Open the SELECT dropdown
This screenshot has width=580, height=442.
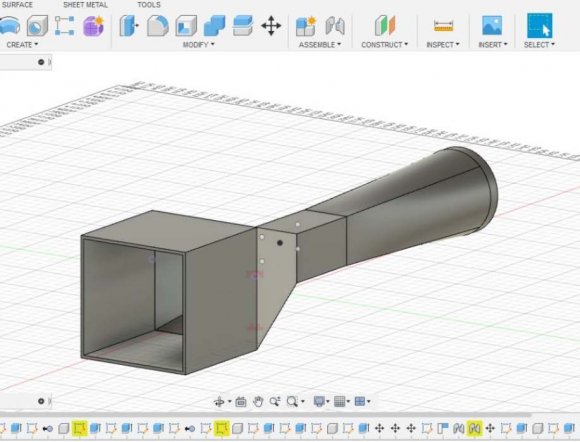point(539,44)
